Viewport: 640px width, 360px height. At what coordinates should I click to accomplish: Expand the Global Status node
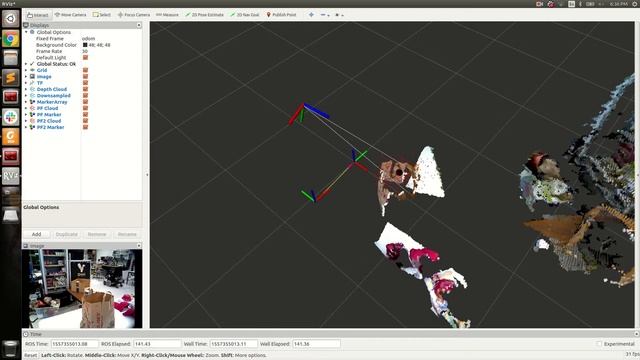click(26, 64)
